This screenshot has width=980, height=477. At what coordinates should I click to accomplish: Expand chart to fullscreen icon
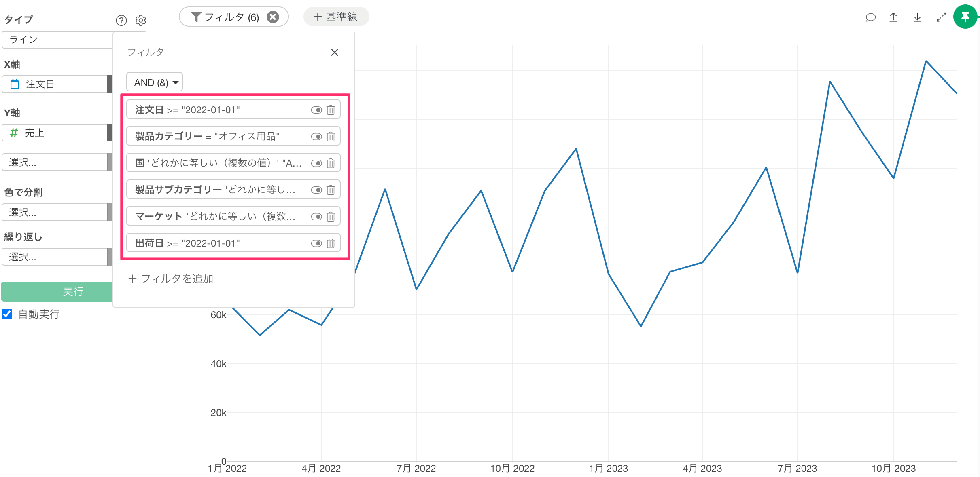point(941,17)
